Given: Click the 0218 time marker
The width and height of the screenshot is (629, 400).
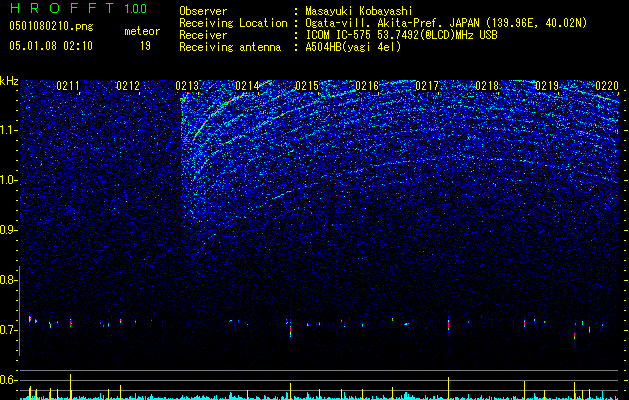Looking at the screenshot, I should pyautogui.click(x=487, y=85).
